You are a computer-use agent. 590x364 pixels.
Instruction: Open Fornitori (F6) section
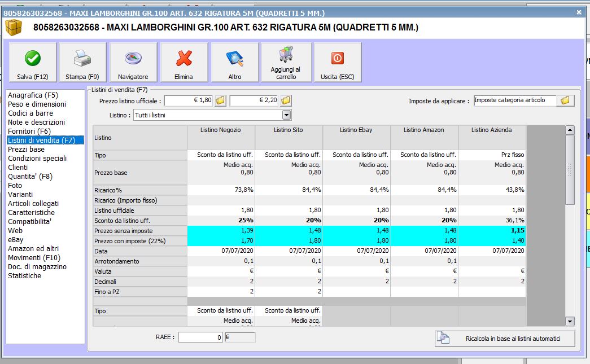pyautogui.click(x=29, y=131)
